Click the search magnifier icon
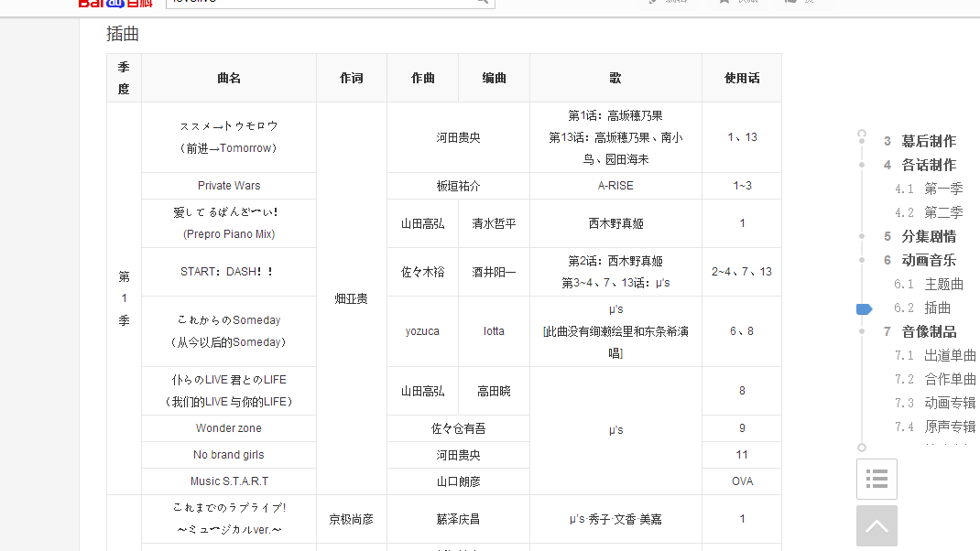980x551 pixels. click(x=481, y=3)
